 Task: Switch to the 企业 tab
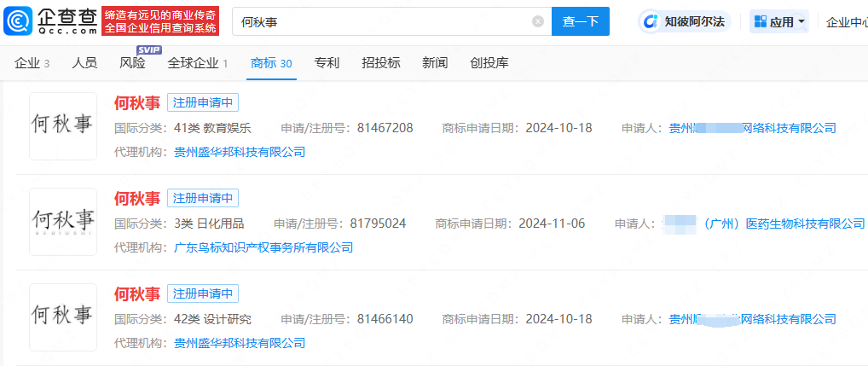point(32,63)
